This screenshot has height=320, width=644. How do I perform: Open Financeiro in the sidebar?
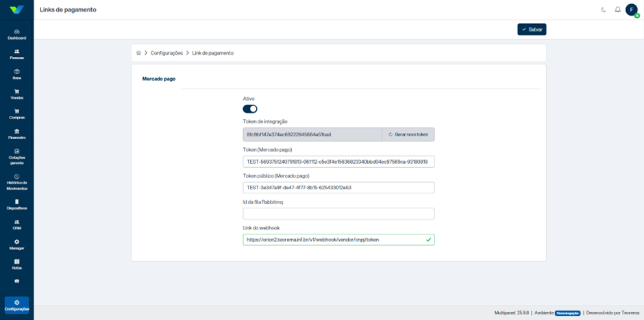pyautogui.click(x=17, y=134)
